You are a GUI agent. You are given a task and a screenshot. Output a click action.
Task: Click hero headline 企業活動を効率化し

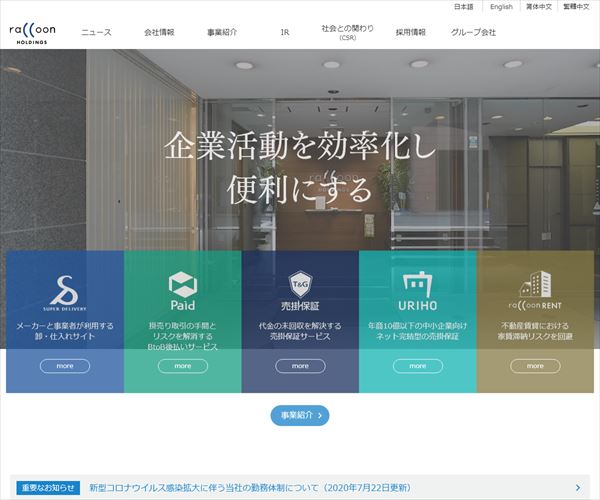point(300,146)
